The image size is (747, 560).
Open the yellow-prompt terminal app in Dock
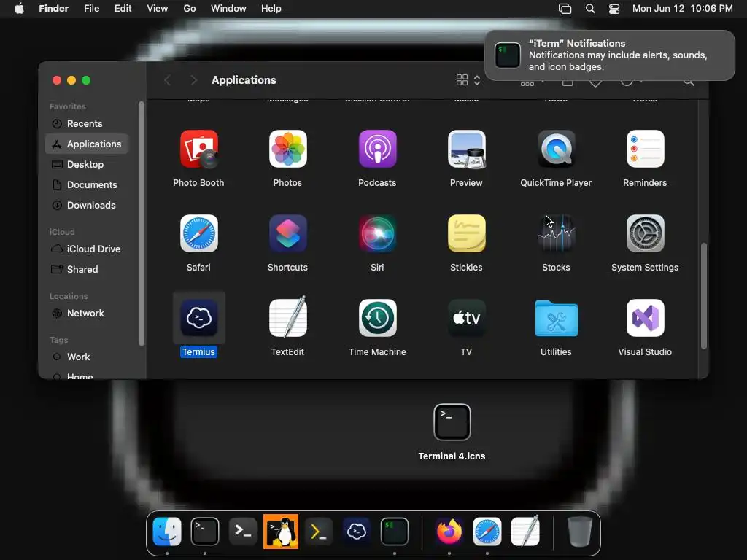coord(318,532)
